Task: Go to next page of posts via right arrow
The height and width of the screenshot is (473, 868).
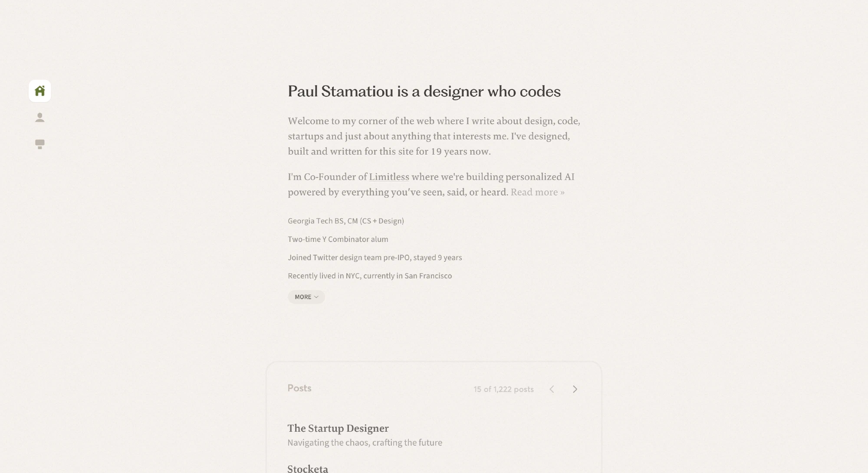Action: point(575,389)
